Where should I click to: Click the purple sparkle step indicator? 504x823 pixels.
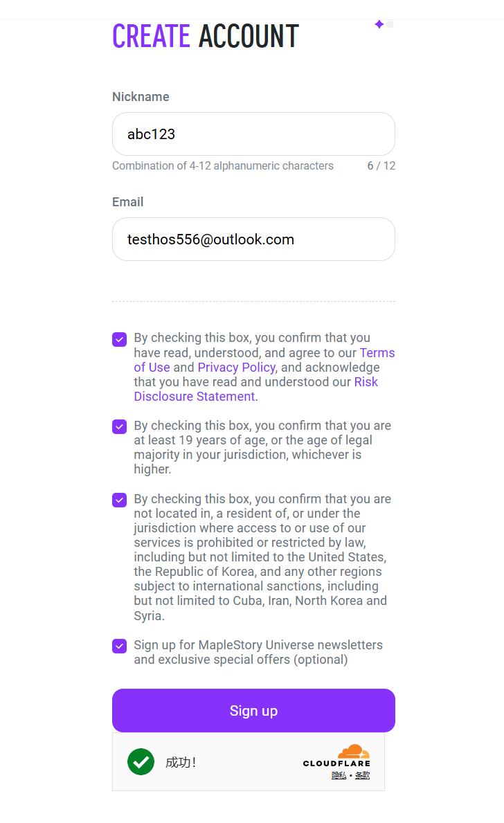pyautogui.click(x=379, y=24)
